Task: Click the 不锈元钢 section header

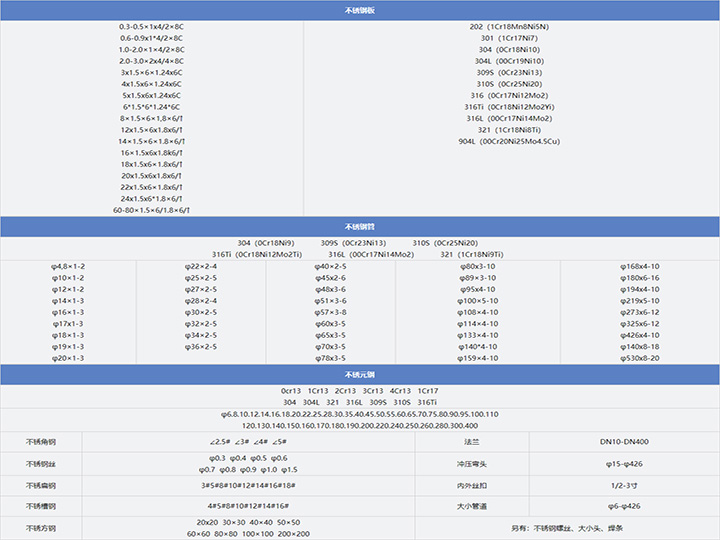Action: (359, 374)
